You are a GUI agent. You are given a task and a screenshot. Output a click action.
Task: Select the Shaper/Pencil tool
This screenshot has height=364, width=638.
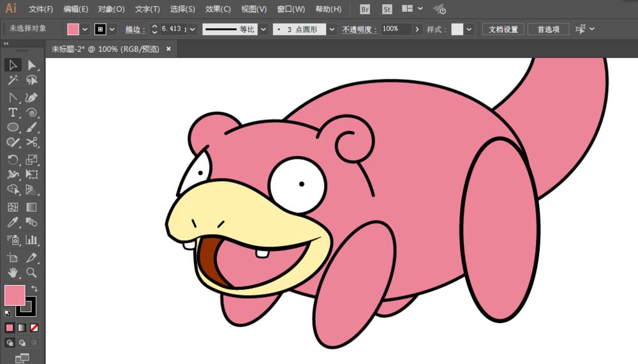point(13,142)
